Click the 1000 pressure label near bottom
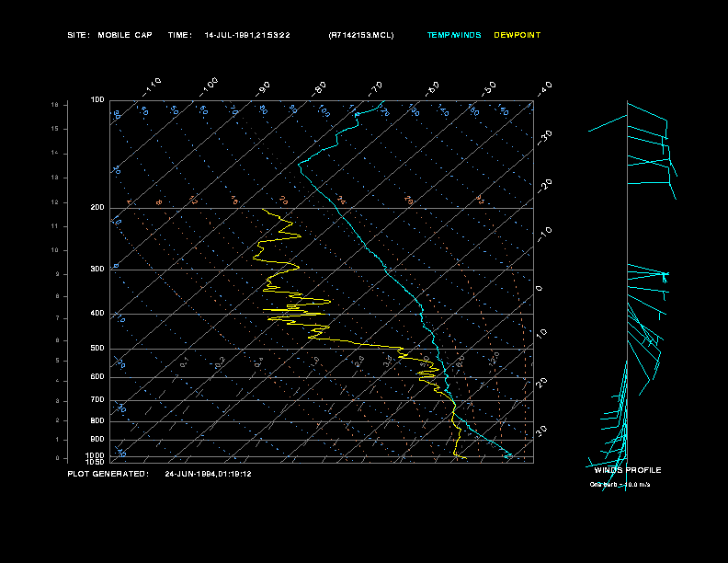This screenshot has width=728, height=563. 96,455
